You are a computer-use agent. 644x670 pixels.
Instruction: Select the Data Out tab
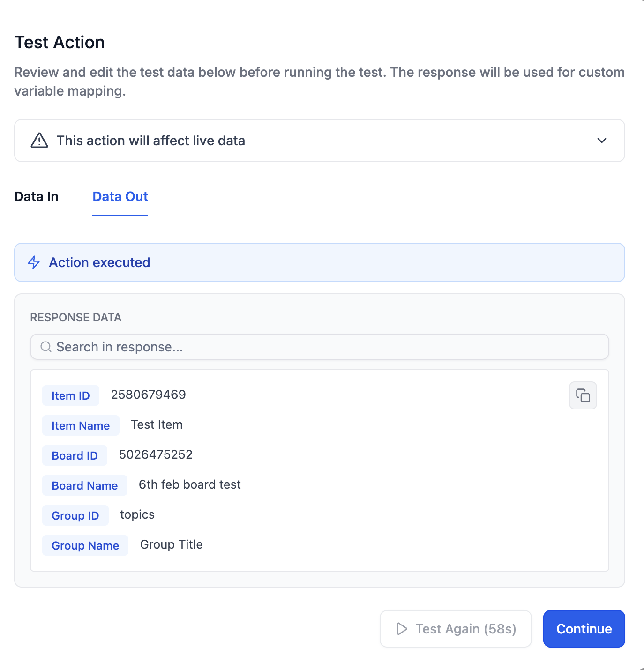(x=120, y=197)
